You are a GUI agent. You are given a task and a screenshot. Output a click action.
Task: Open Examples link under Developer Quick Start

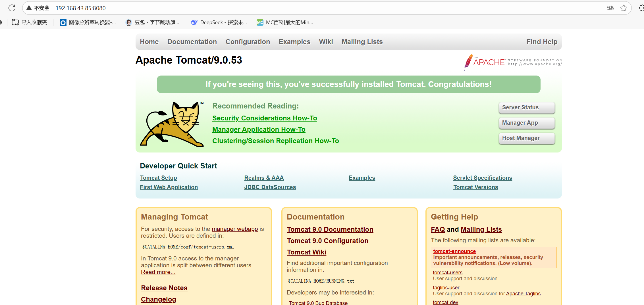(362, 178)
